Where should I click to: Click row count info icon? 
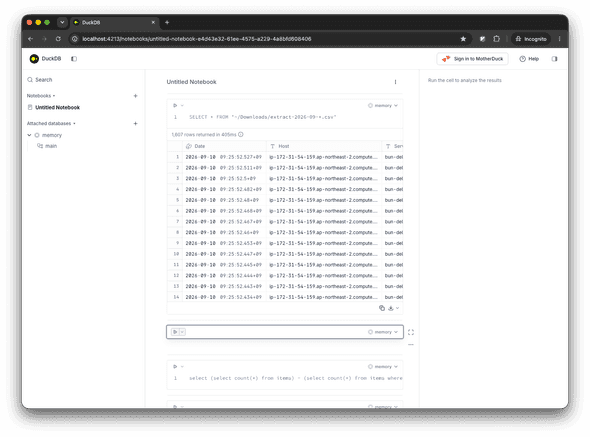pos(241,134)
